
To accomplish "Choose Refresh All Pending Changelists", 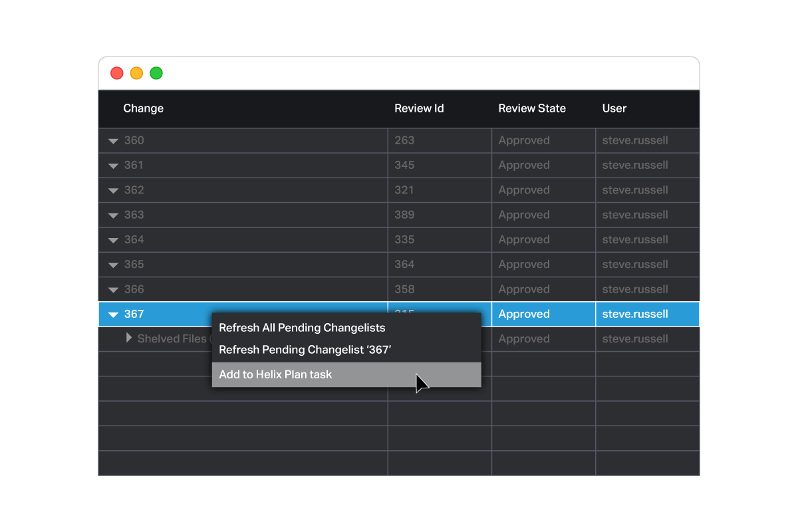I will click(302, 328).
